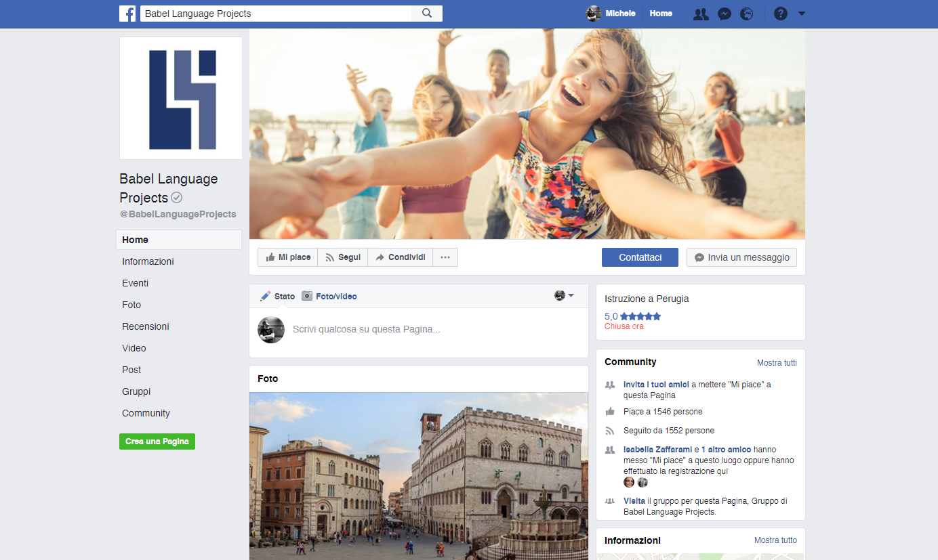938x560 pixels.
Task: Select Home in the page sidebar
Action: click(179, 240)
